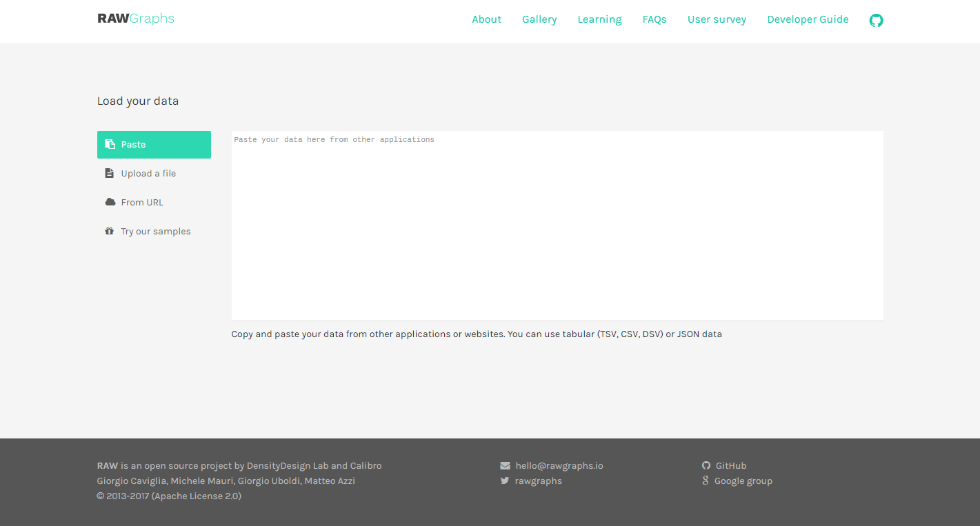Select Try our samples option

pos(154,232)
